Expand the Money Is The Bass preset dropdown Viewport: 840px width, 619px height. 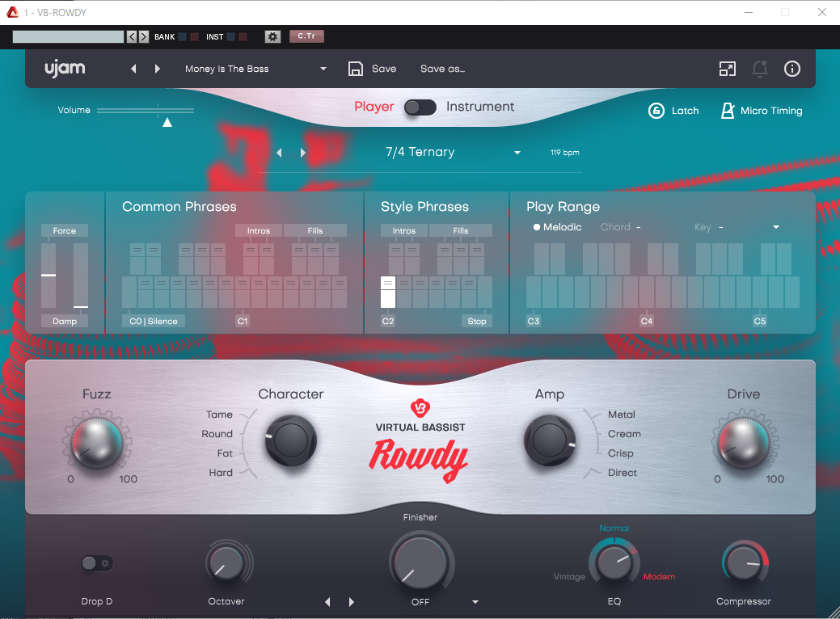pos(323,69)
